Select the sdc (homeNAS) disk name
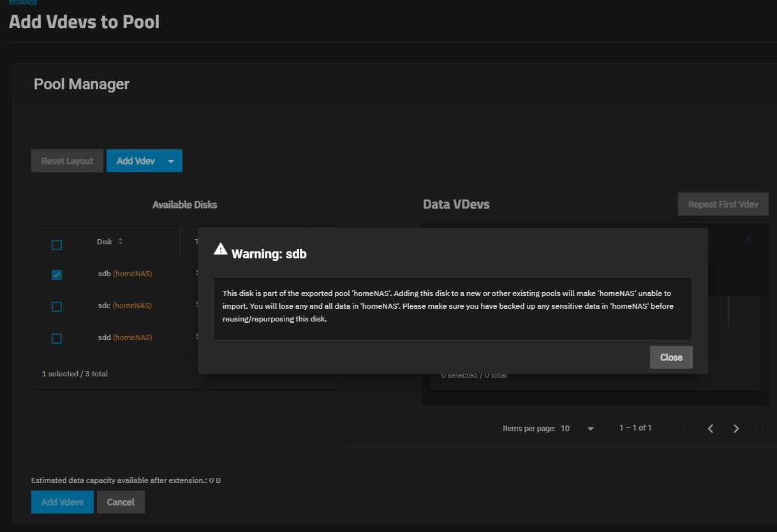 click(124, 306)
